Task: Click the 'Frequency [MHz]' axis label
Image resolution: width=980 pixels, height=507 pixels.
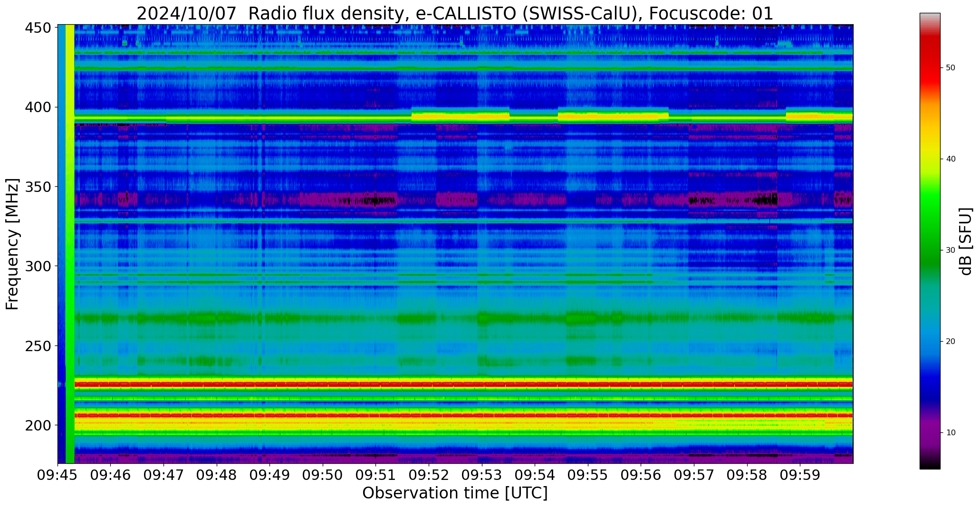Action: [12, 244]
